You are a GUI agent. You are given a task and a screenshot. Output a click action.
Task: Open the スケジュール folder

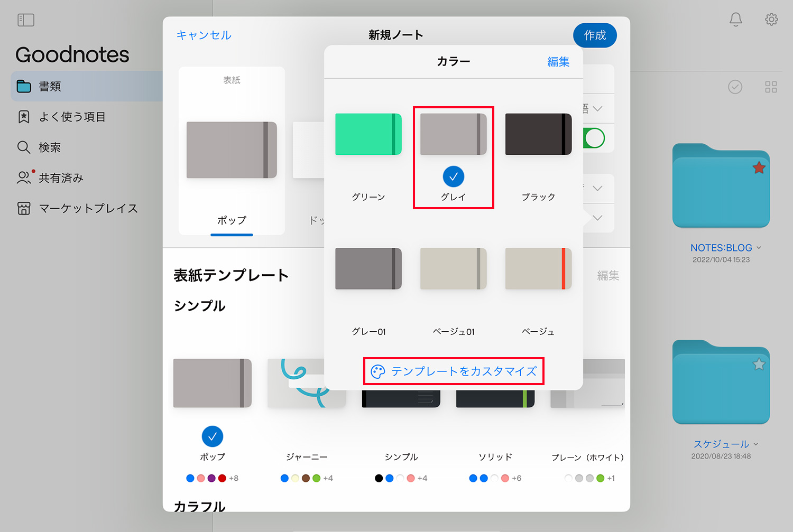coord(721,382)
